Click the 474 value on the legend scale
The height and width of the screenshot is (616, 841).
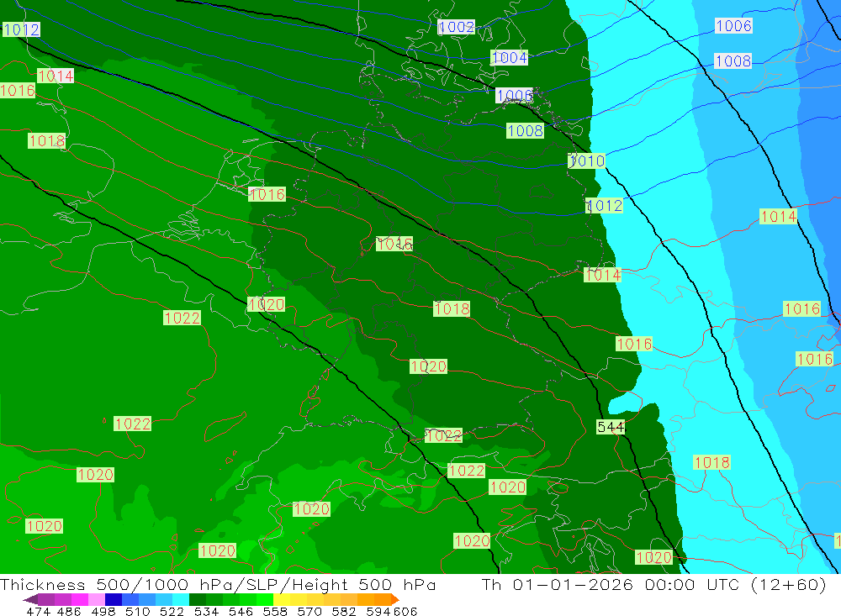tap(38, 612)
